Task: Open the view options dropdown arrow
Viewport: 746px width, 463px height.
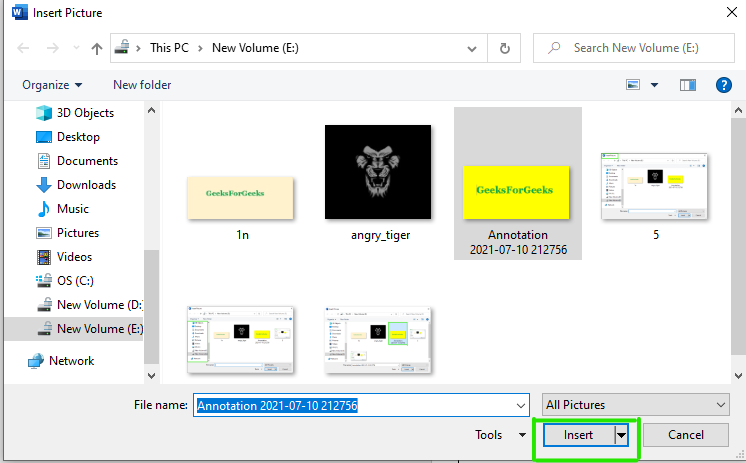Action: 654,85
